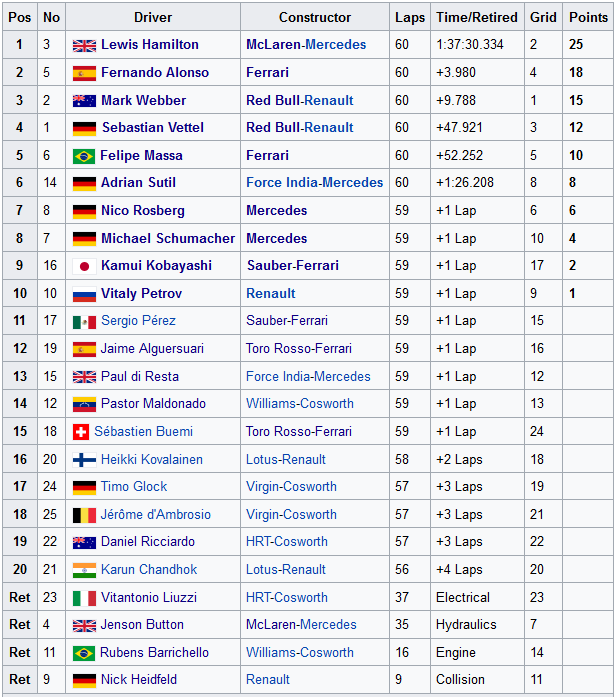This screenshot has width=615, height=697.
Task: Open the Force India-Mercedes link in Adrian Sutil's row
Action: (315, 183)
